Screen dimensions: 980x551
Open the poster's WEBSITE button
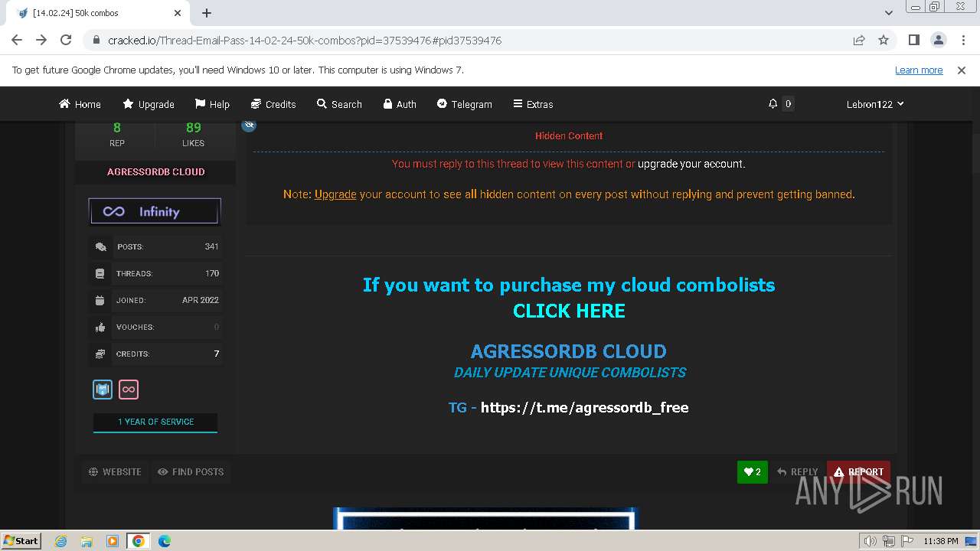(x=115, y=472)
